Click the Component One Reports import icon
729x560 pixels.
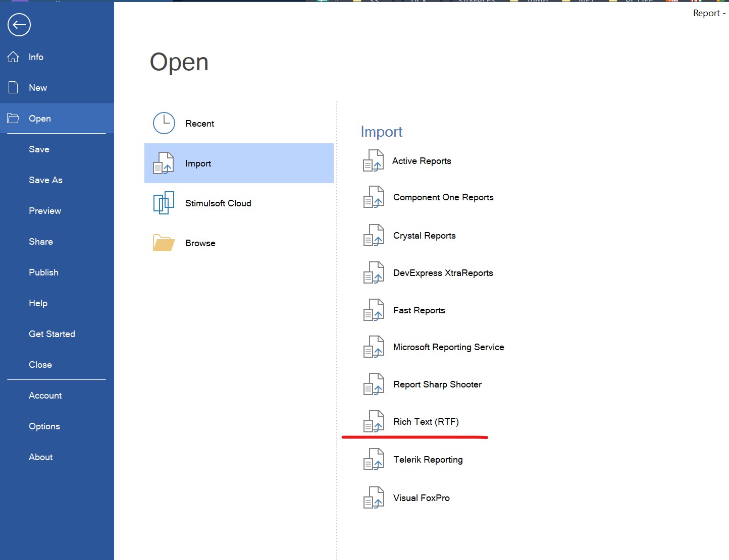(x=374, y=197)
